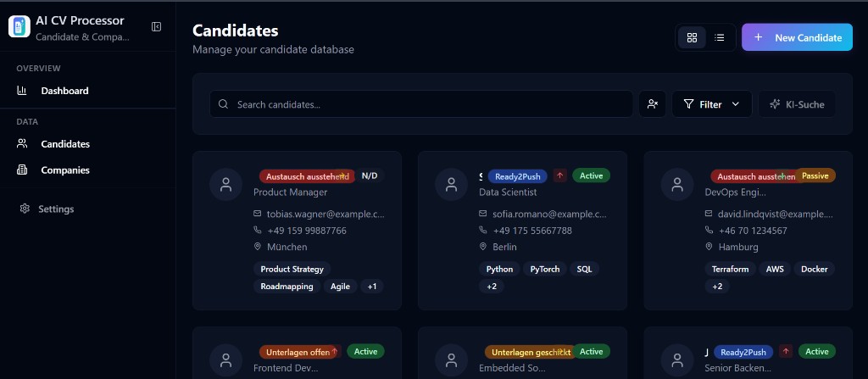Click the München location text
This screenshot has width=868, height=379.
pos(287,247)
